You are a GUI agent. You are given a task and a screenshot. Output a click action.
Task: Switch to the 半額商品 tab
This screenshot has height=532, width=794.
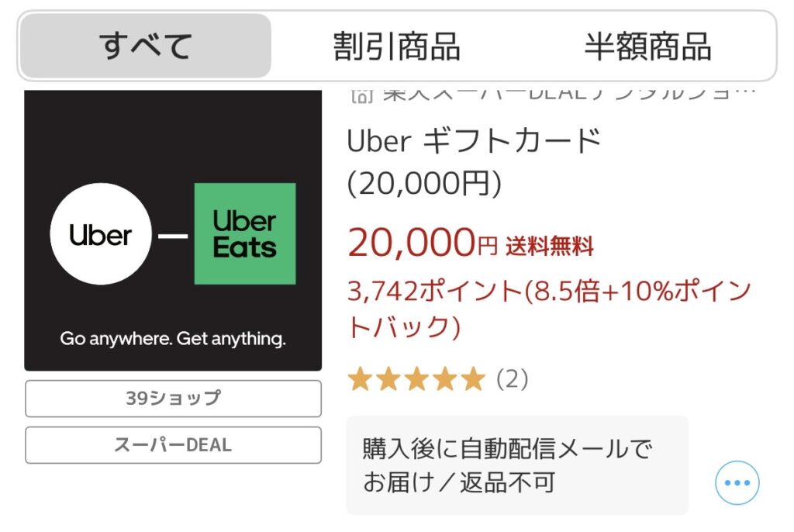647,47
